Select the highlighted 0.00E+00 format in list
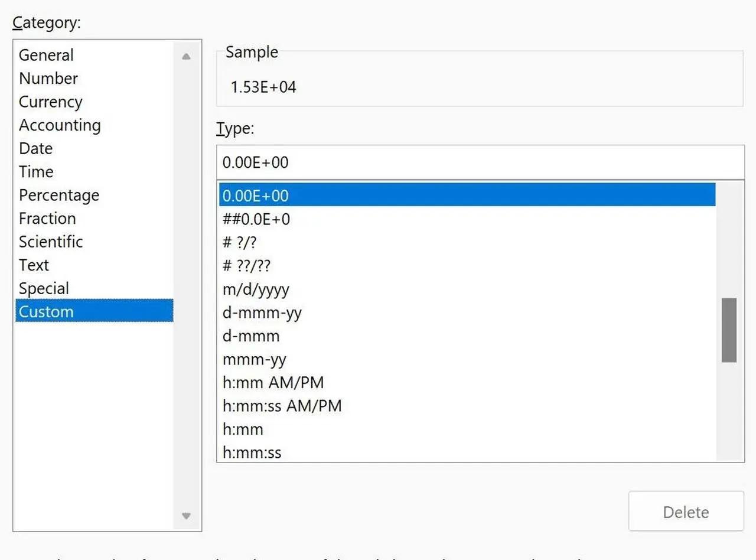Screen dimensions: 756x560 (x=467, y=195)
